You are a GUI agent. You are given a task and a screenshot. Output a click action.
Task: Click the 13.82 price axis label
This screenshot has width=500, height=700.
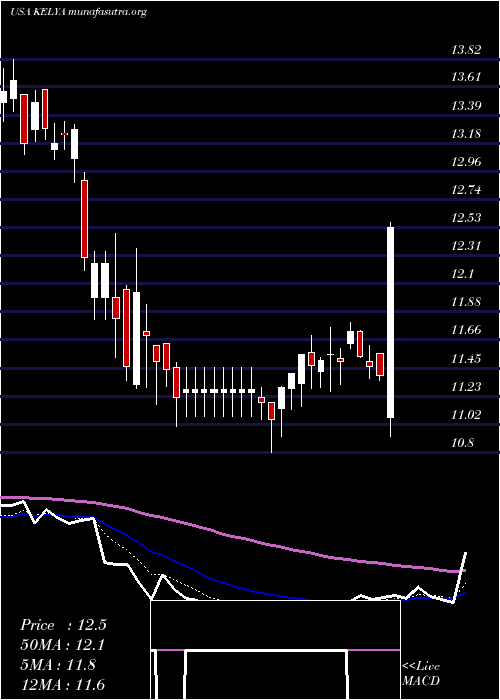[x=466, y=50]
